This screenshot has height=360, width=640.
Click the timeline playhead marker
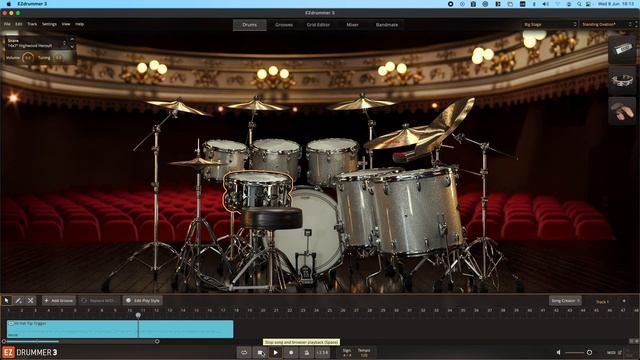tap(138, 315)
